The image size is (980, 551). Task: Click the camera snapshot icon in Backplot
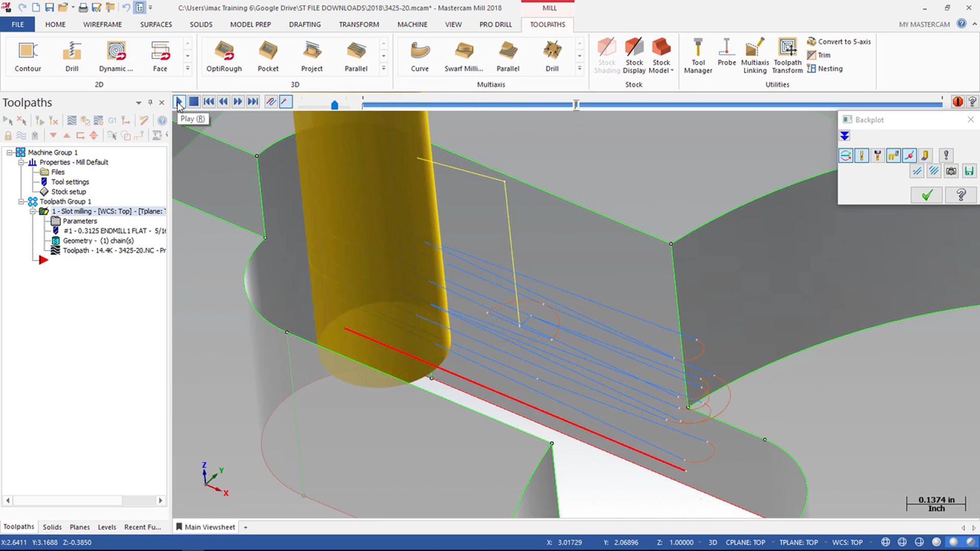click(x=951, y=171)
